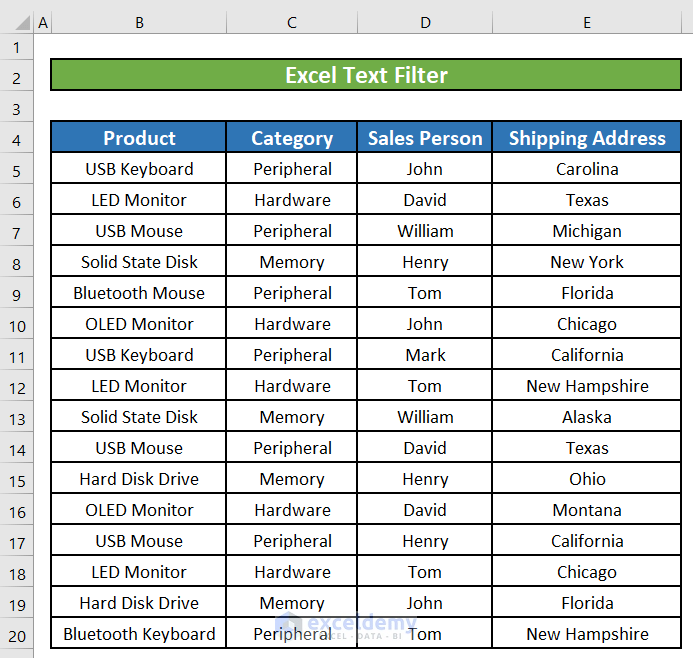Select row 13 header

pyautogui.click(x=17, y=417)
